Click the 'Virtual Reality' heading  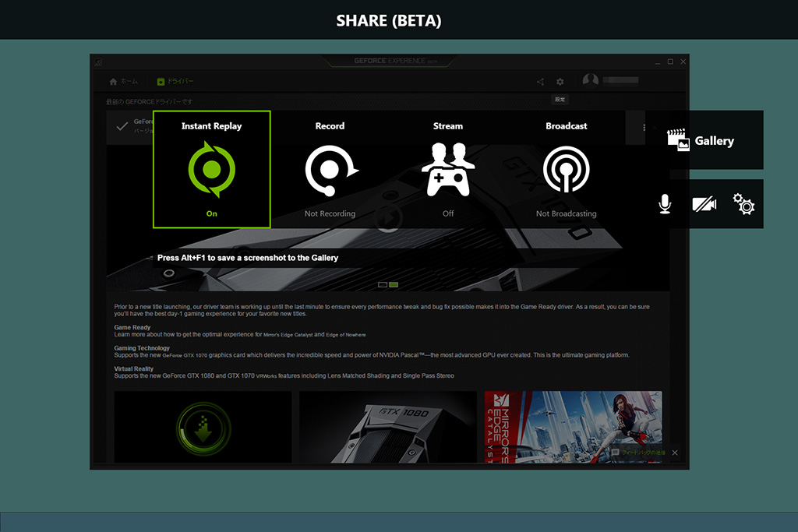pos(134,368)
